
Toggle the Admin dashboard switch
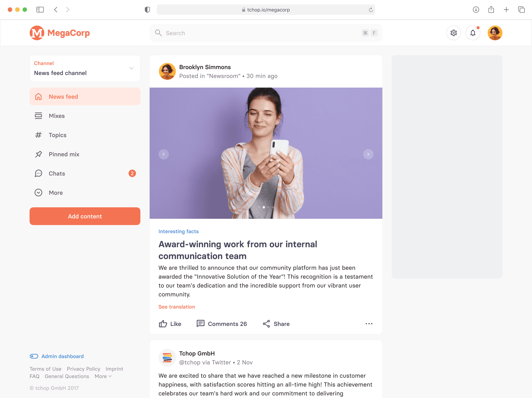tap(34, 356)
